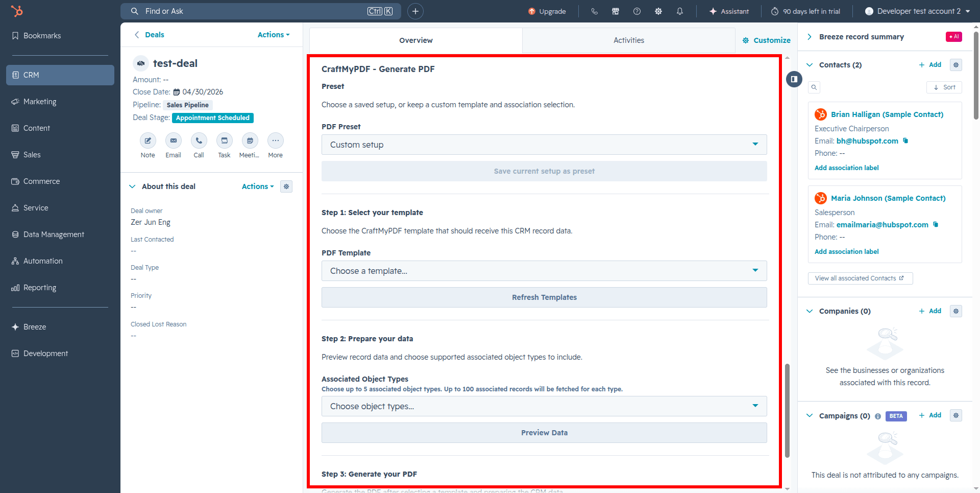Open the Close Date calendar icon
980x493 pixels.
pos(177,92)
